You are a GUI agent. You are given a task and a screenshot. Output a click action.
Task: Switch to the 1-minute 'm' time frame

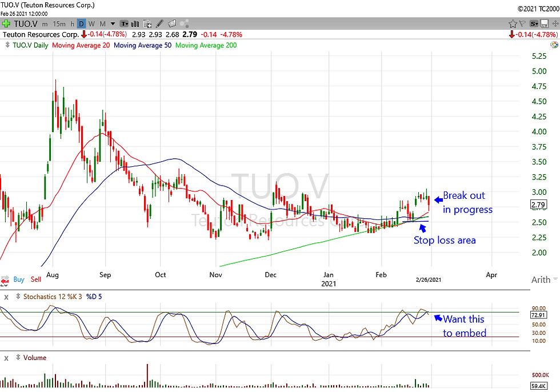(45, 24)
